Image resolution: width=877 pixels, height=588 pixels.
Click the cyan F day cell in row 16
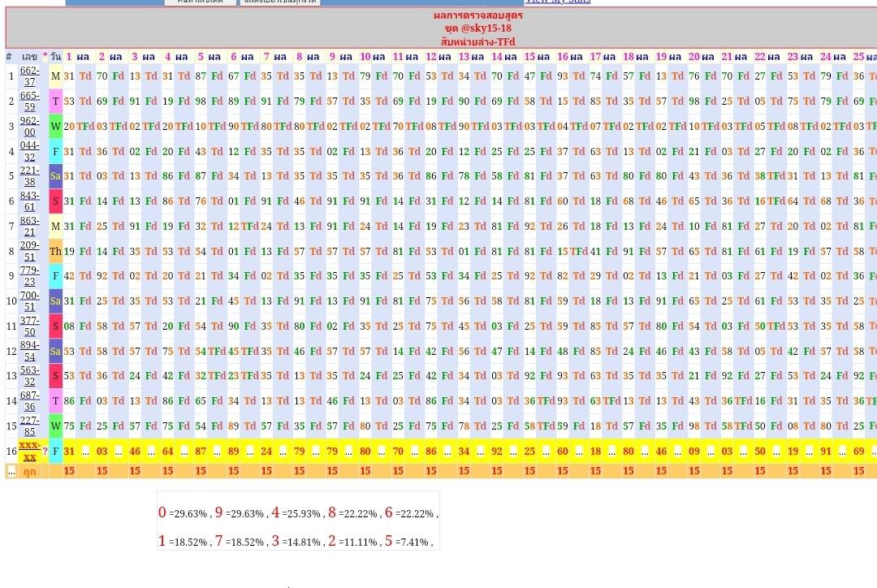pyautogui.click(x=55, y=452)
